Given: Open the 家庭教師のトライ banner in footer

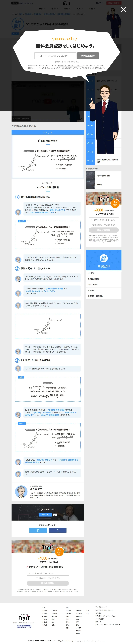Looking at the screenshot, I should tap(24, 626).
